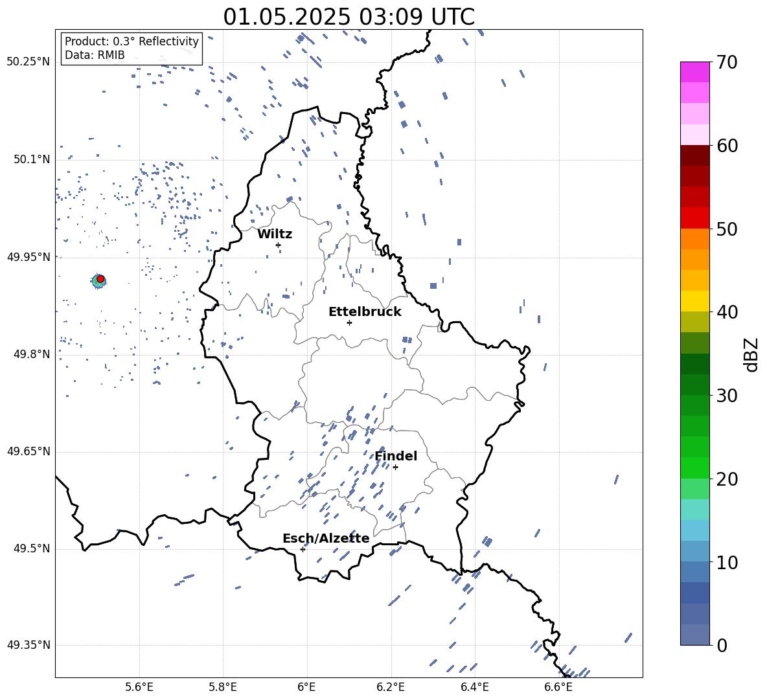
Task: Click the bright red swatch just above 50
Action: [694, 218]
